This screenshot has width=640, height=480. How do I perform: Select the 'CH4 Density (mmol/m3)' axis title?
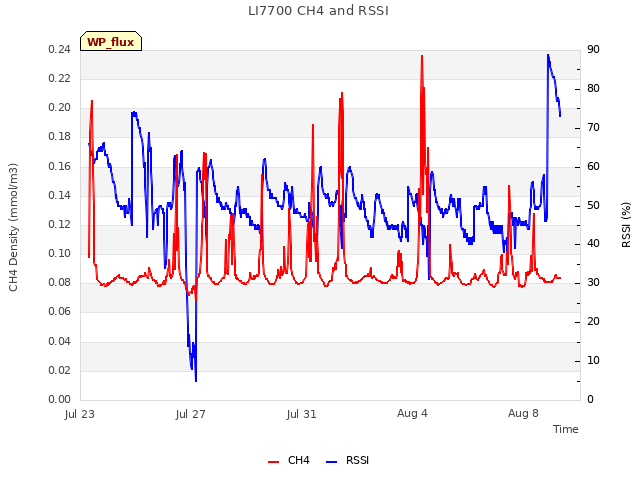[13, 227]
